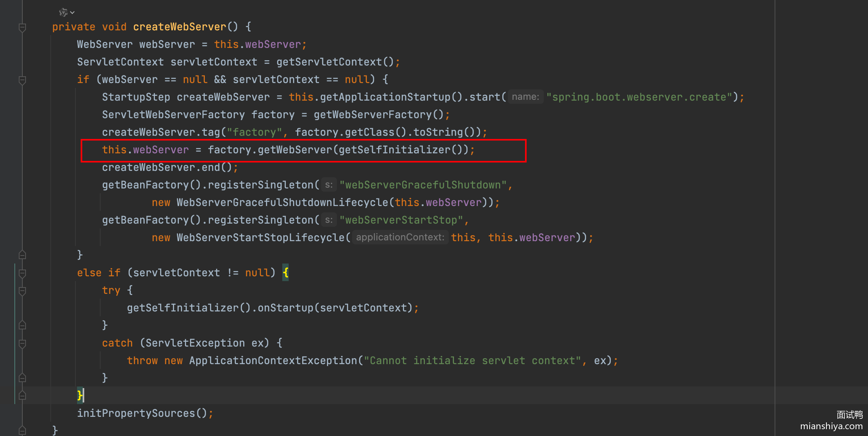The image size is (868, 436).
Task: Click the highlighted opening brace after 'null)'
Action: pyautogui.click(x=285, y=273)
